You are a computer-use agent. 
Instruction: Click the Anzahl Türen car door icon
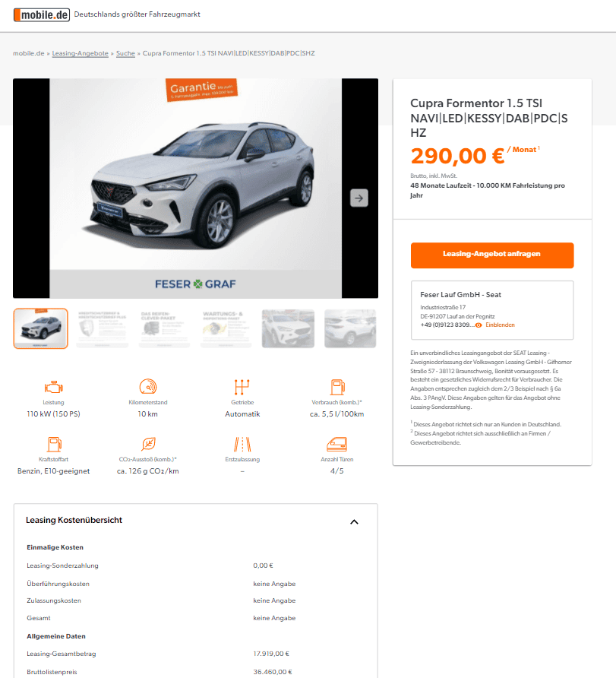coord(337,444)
